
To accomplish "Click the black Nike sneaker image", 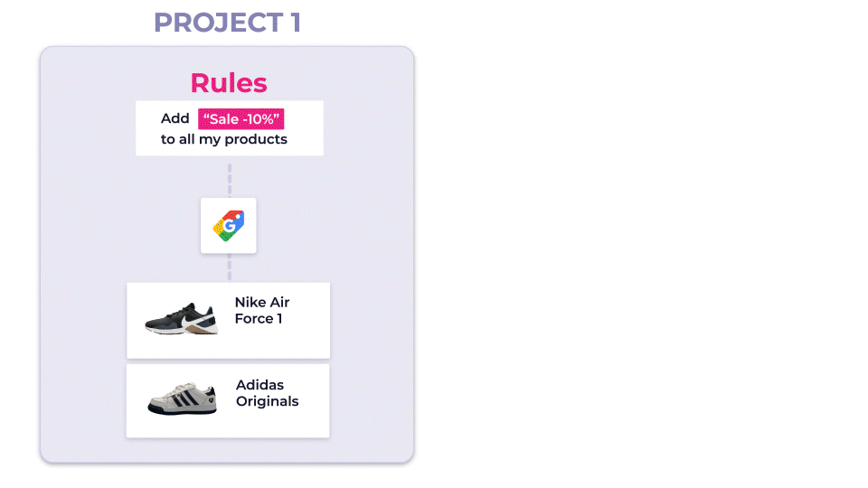I will (x=182, y=319).
